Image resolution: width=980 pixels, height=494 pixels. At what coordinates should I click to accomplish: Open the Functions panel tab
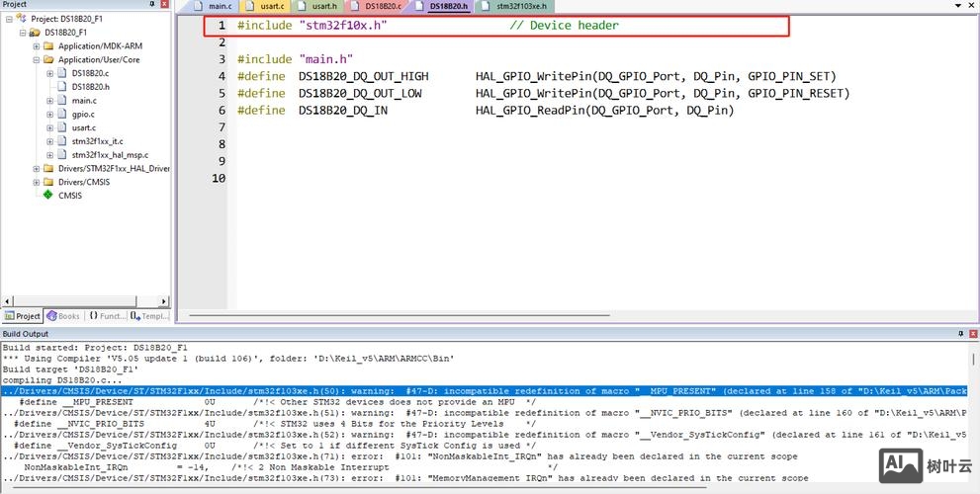pos(106,316)
